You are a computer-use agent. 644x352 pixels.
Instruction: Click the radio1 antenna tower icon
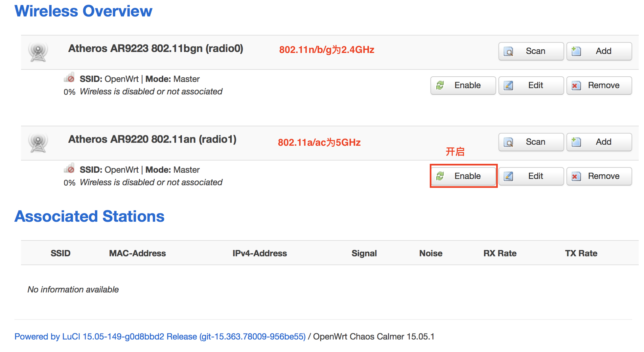pos(38,143)
